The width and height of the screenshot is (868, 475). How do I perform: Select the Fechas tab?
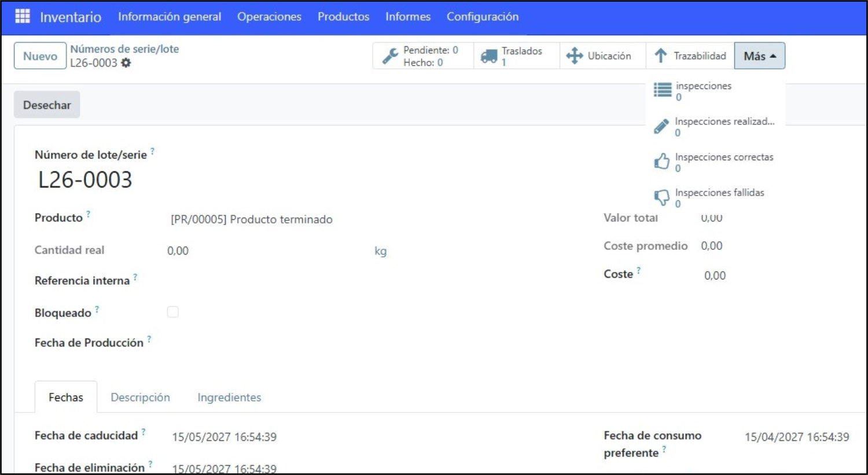[66, 397]
